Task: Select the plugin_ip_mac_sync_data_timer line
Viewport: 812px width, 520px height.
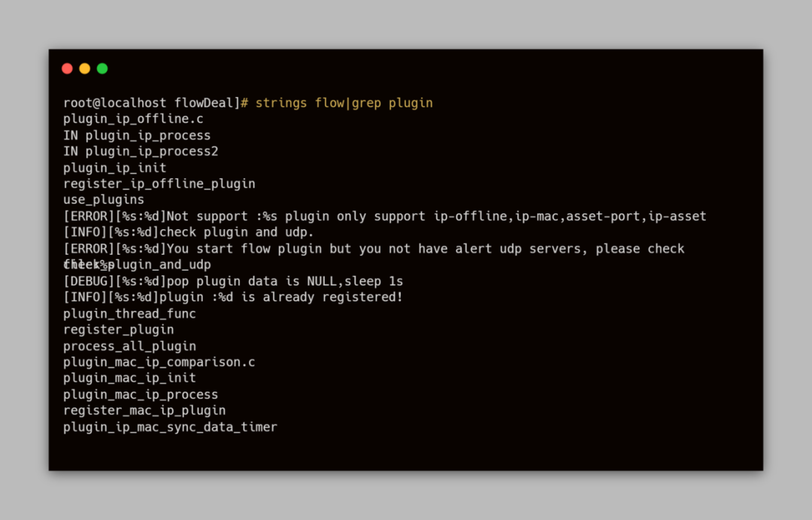Action: pos(170,427)
